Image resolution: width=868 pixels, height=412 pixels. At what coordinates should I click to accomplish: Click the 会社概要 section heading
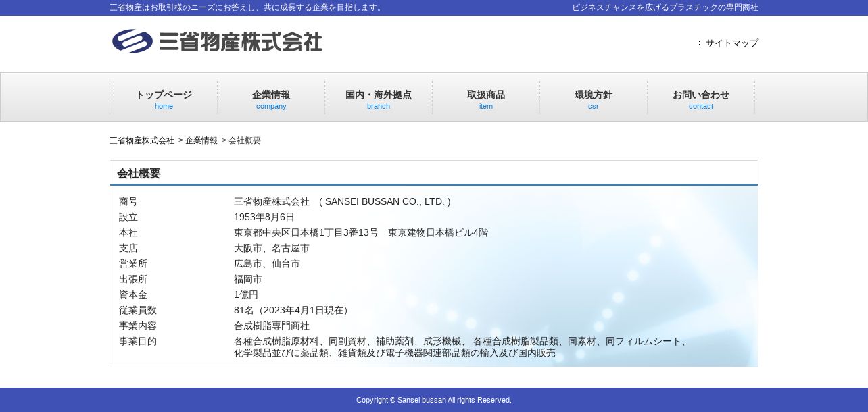[139, 174]
